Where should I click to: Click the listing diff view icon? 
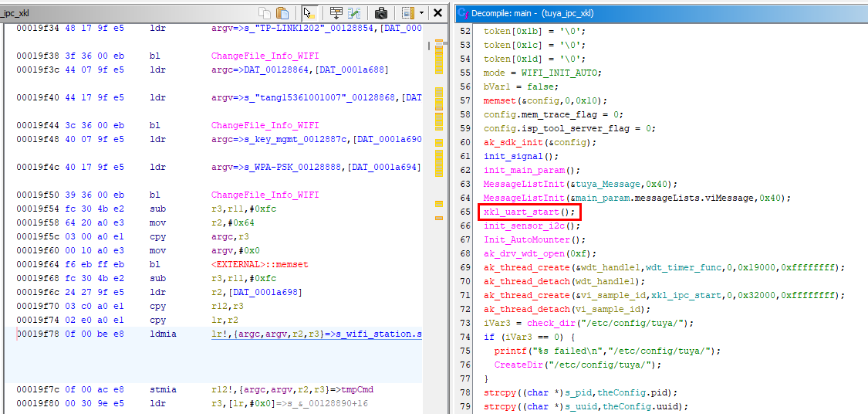pos(354,13)
